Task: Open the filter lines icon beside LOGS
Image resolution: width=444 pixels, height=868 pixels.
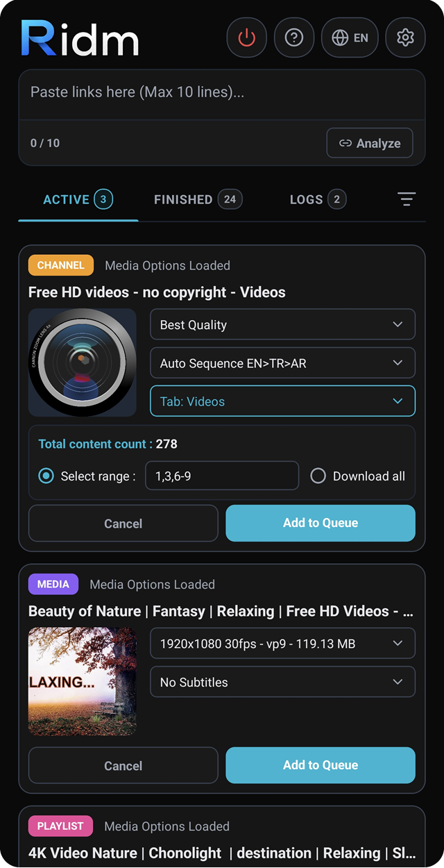Action: click(407, 199)
